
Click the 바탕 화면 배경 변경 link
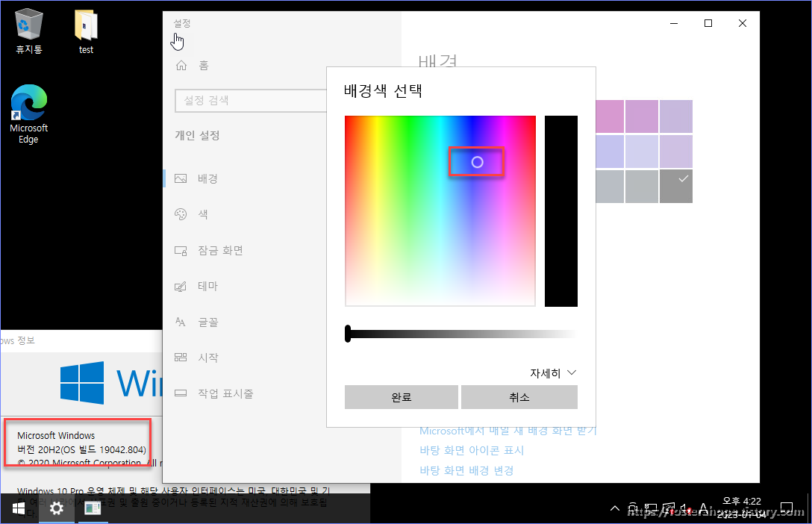pos(466,471)
